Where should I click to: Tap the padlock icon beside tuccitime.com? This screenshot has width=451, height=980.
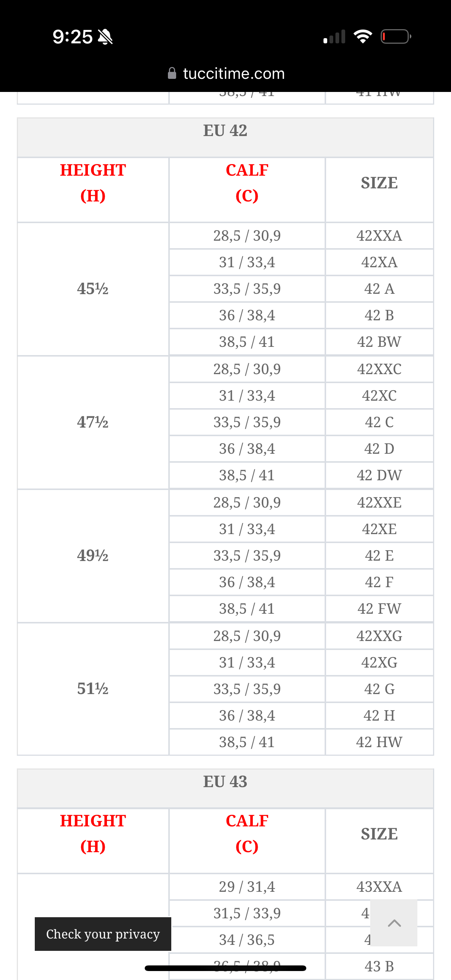(x=172, y=73)
